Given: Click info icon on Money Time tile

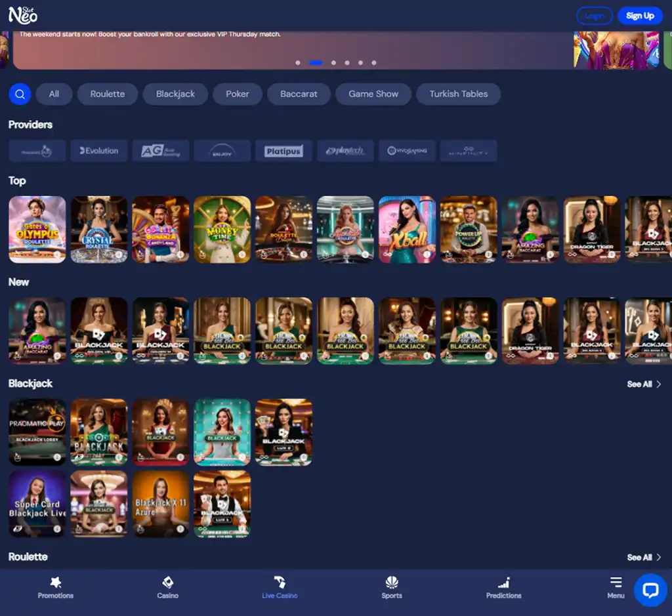Looking at the screenshot, I should [242, 255].
